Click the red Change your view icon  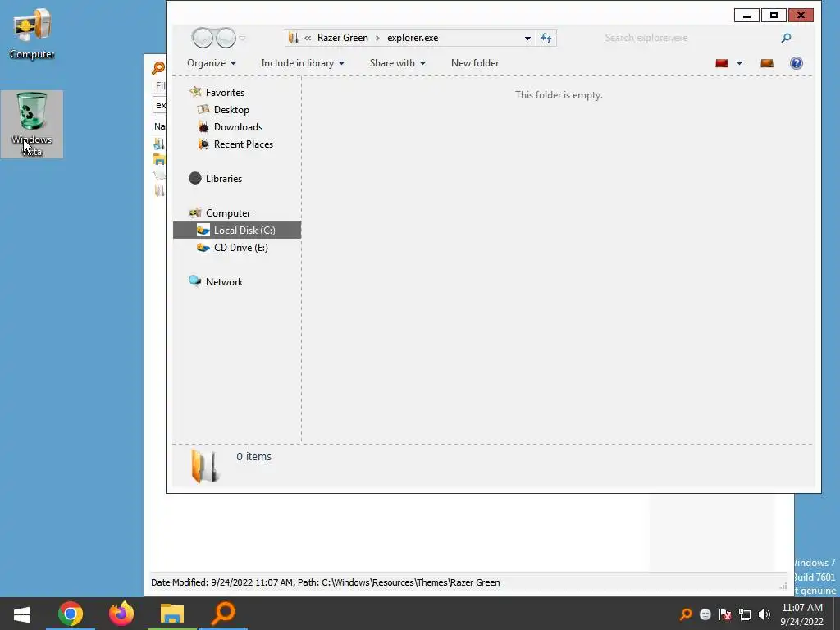coord(722,63)
